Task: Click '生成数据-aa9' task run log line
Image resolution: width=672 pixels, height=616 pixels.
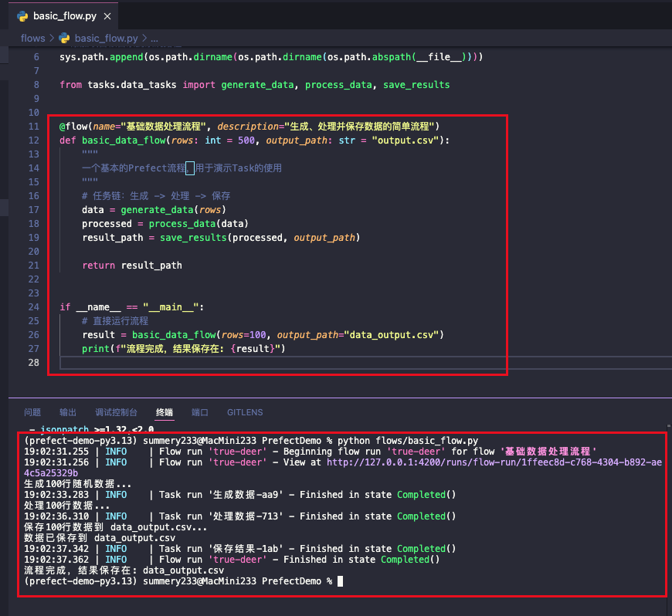Action: (x=240, y=495)
